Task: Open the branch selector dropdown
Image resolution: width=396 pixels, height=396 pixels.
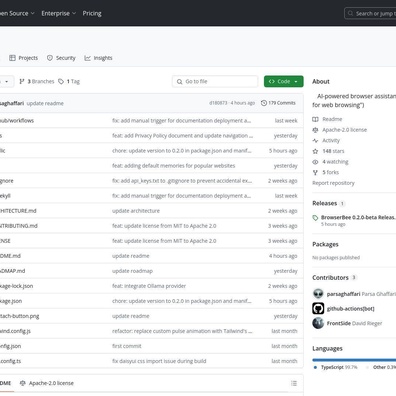Action: click(x=6, y=81)
